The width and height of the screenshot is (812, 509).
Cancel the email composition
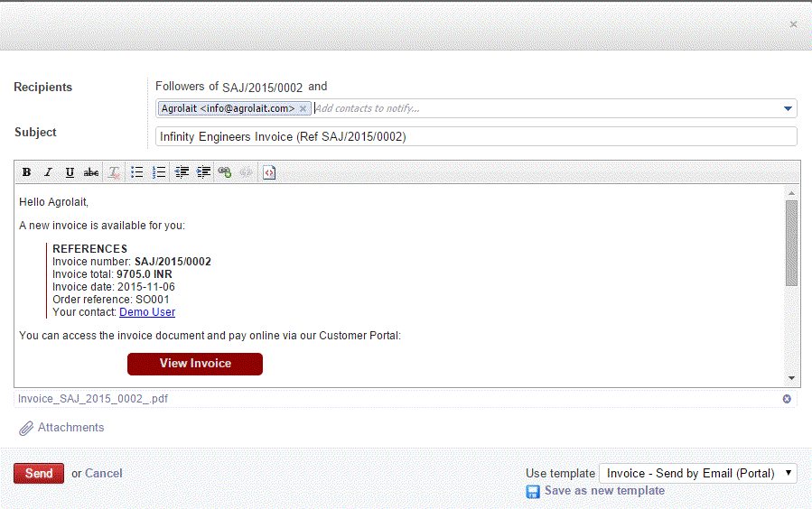[104, 473]
